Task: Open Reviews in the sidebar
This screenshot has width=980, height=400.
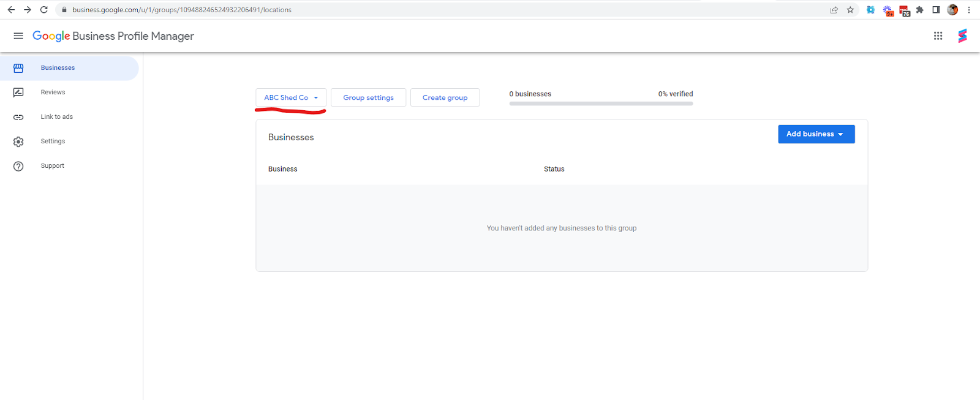Action: 69,92
